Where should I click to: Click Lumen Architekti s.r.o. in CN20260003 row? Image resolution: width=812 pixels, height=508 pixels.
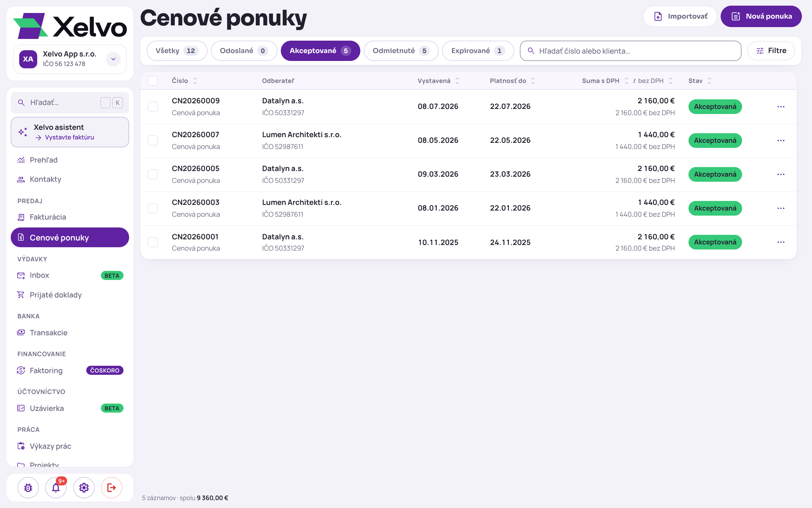tap(302, 203)
